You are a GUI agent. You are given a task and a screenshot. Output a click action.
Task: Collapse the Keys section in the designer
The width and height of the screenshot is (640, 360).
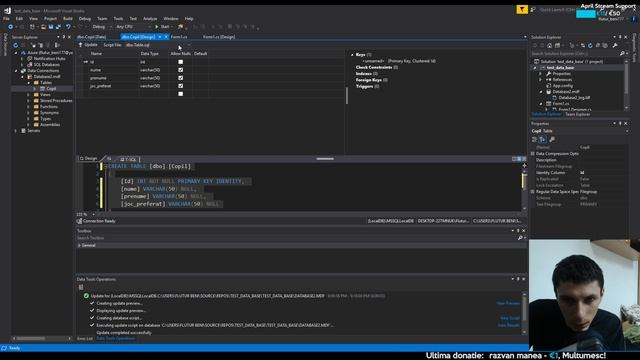click(x=352, y=54)
